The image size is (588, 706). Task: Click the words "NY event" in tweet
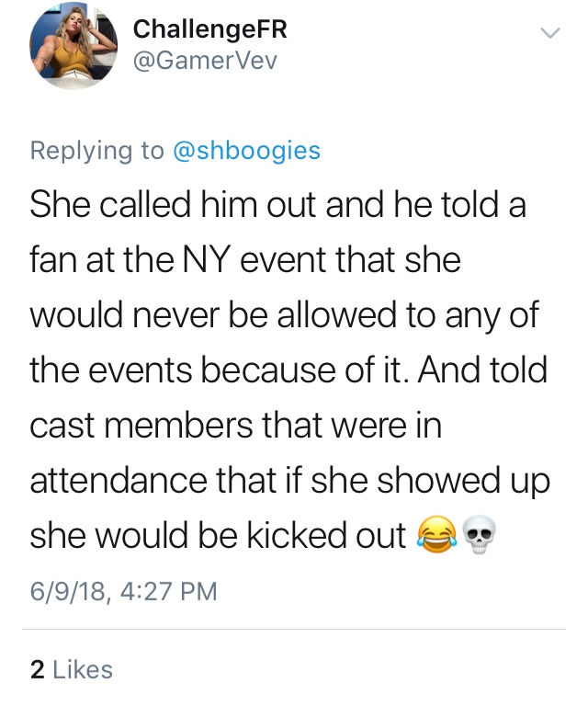(x=254, y=260)
